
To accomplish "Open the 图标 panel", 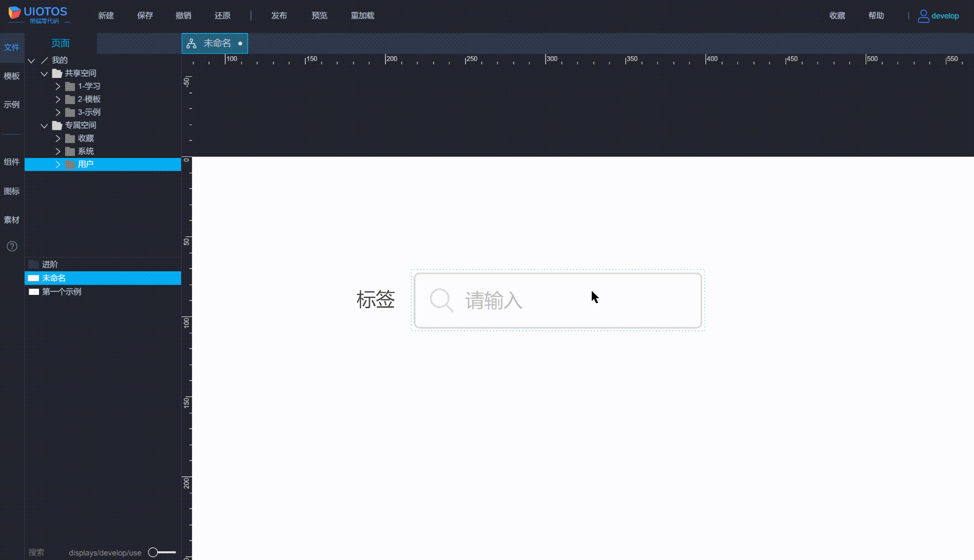I will (12, 191).
